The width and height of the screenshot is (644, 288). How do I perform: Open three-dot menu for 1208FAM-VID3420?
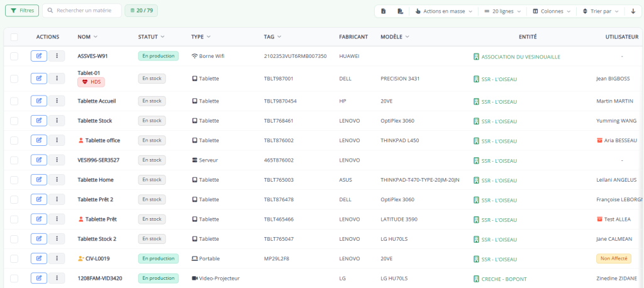coord(57,278)
